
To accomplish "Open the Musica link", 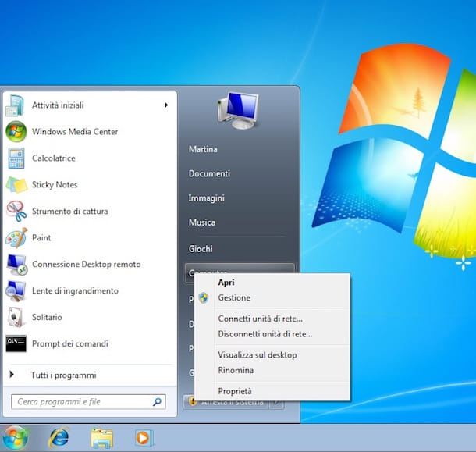I will [202, 222].
